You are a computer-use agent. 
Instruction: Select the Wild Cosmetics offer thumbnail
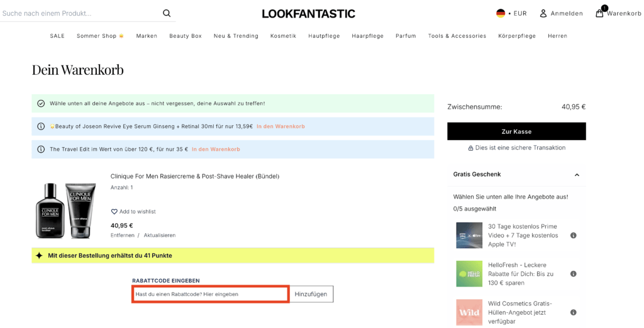(469, 312)
